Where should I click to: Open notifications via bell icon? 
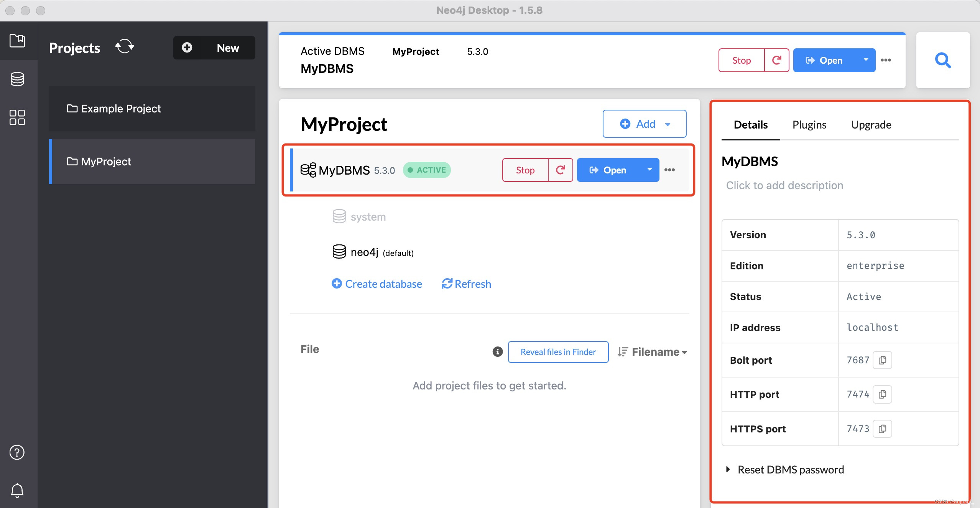pyautogui.click(x=17, y=491)
